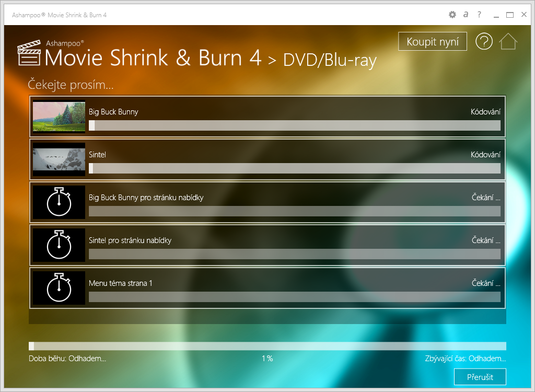This screenshot has width=535, height=392.
Task: Click the Sintel pro stránku nabídky progress bar
Action: tap(295, 254)
